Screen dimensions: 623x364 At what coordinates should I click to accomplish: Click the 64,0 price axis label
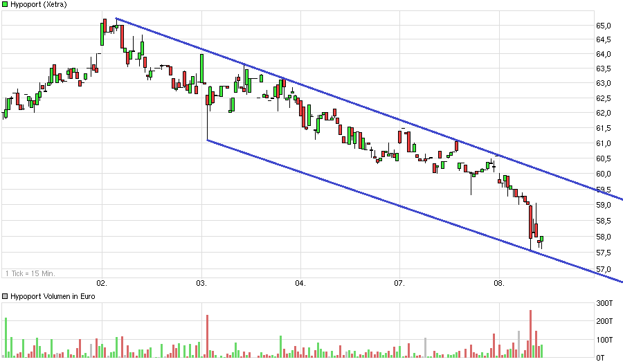click(x=604, y=54)
